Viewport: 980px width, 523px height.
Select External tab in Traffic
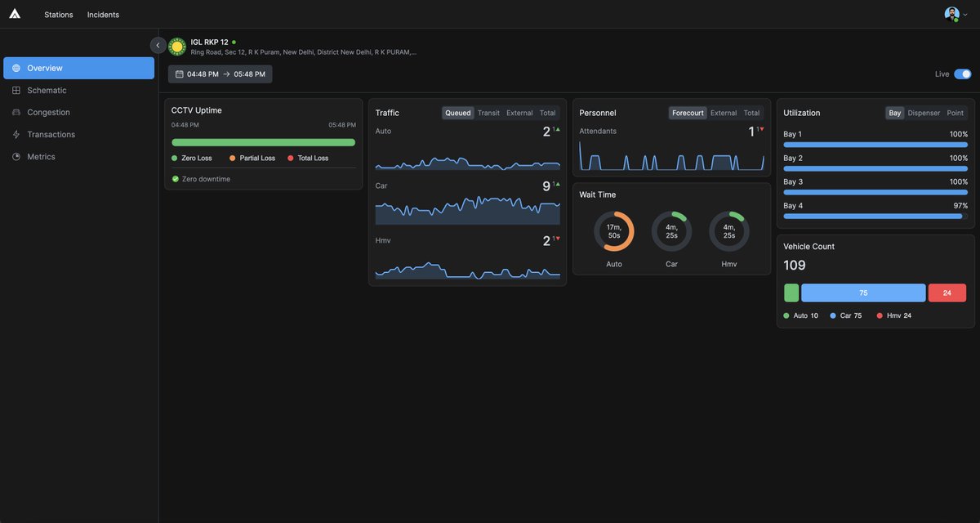coord(519,113)
